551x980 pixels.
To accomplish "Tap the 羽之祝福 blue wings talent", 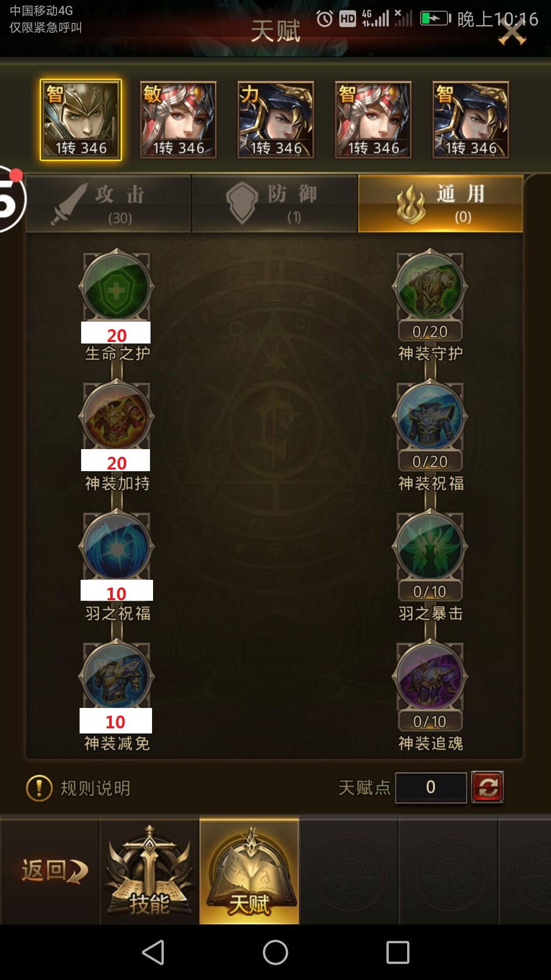I will click(116, 547).
